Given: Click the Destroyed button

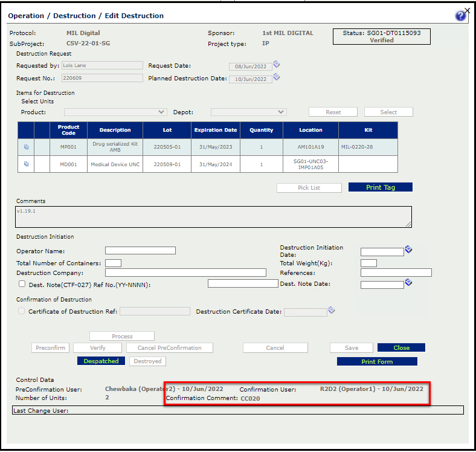Looking at the screenshot, I should tap(147, 361).
